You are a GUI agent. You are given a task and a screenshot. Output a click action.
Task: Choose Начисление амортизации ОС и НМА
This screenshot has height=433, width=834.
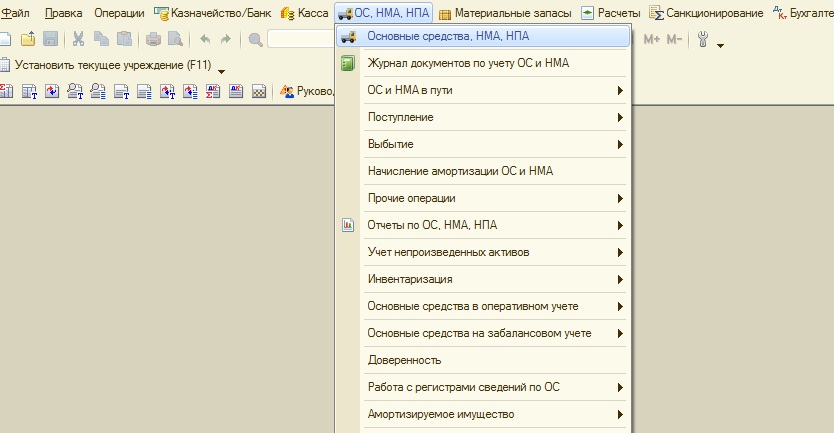coord(460,172)
